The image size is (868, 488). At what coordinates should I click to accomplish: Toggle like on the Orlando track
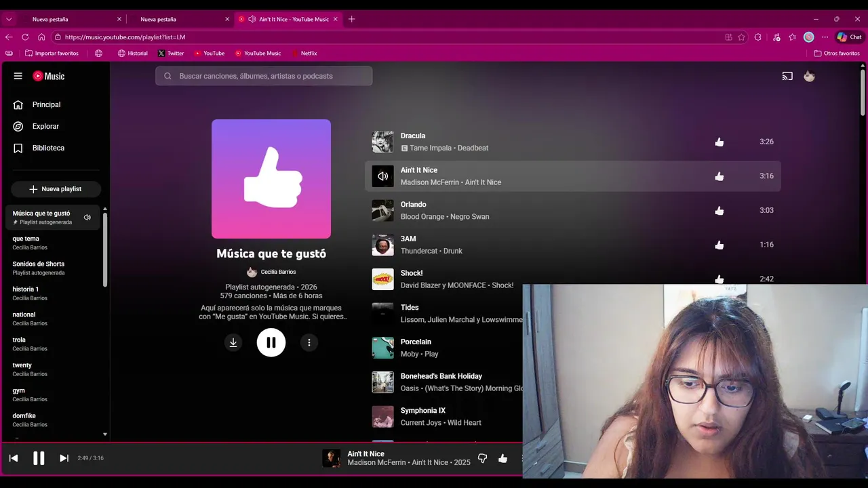719,211
